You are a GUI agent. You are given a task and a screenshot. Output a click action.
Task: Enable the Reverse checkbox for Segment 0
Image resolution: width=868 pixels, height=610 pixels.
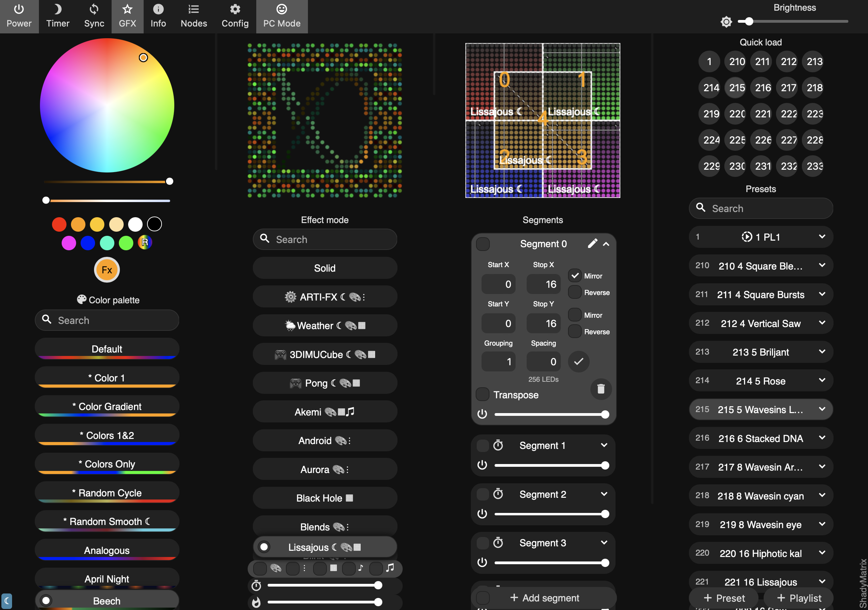[575, 292]
